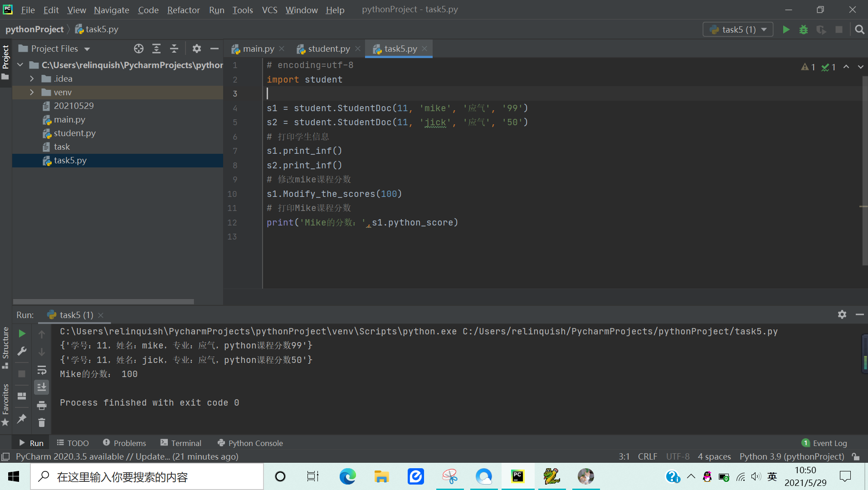This screenshot has width=868, height=490.
Task: Clear all console output trash icon
Action: (x=42, y=423)
